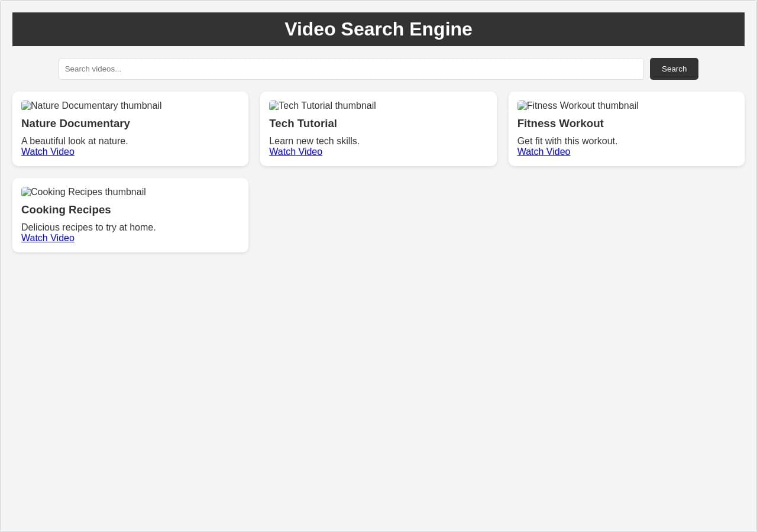Select the Cooking Recipes card title
This screenshot has width=757, height=532.
[x=66, y=210]
